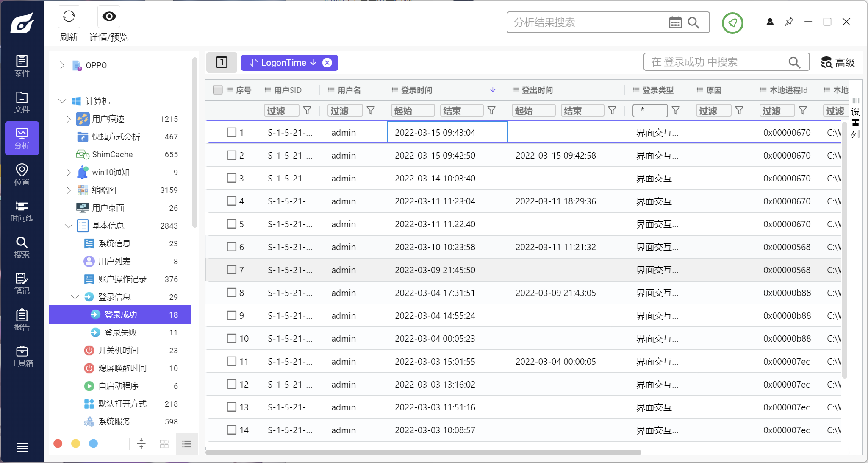868x463 pixels.
Task: Check the checkbox for row 1
Action: (231, 132)
